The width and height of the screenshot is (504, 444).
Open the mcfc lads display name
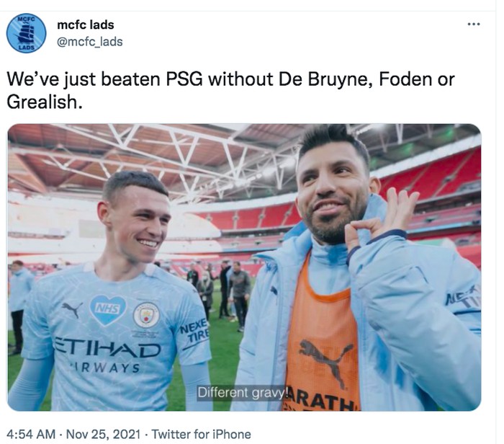[86, 25]
